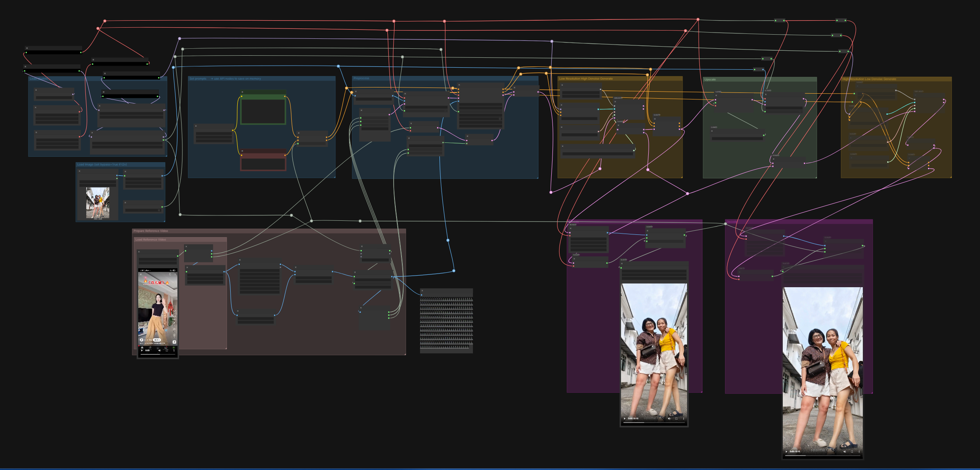Click Load Reference Video group resize corner
980x470 pixels.
point(225,348)
